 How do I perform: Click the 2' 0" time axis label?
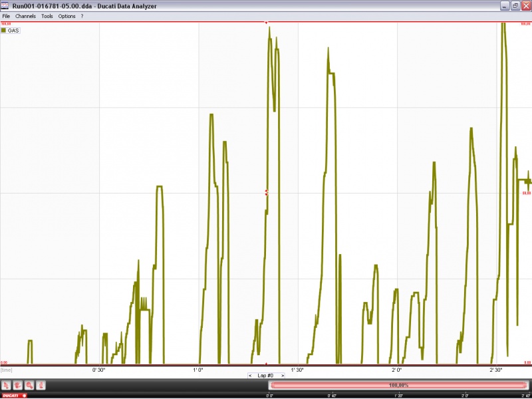(x=396, y=370)
